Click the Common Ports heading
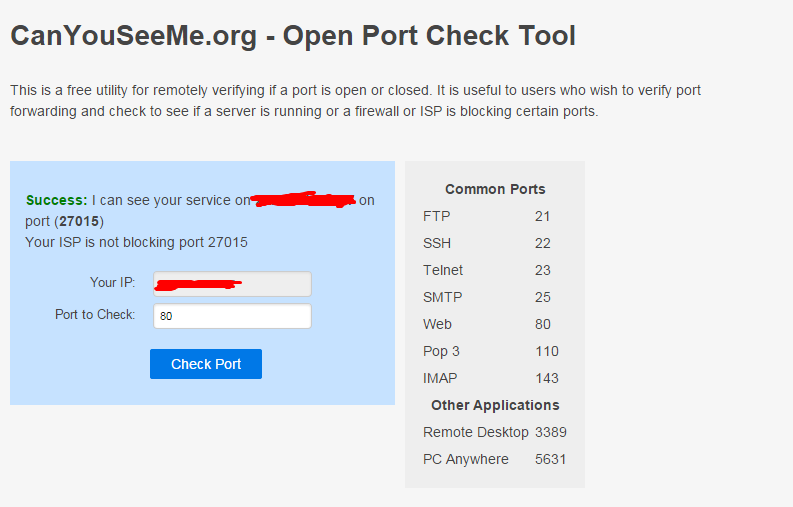The height and width of the screenshot is (507, 793). pos(495,189)
